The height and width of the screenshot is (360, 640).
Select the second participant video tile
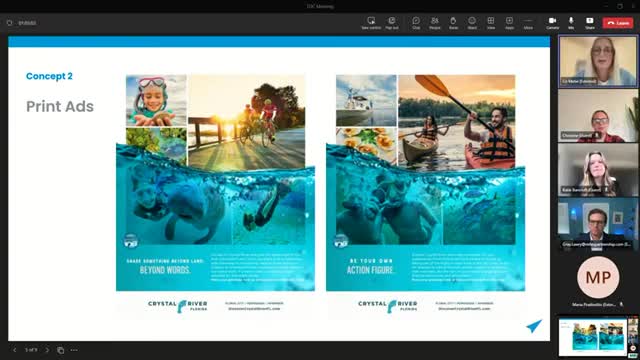pyautogui.click(x=598, y=116)
